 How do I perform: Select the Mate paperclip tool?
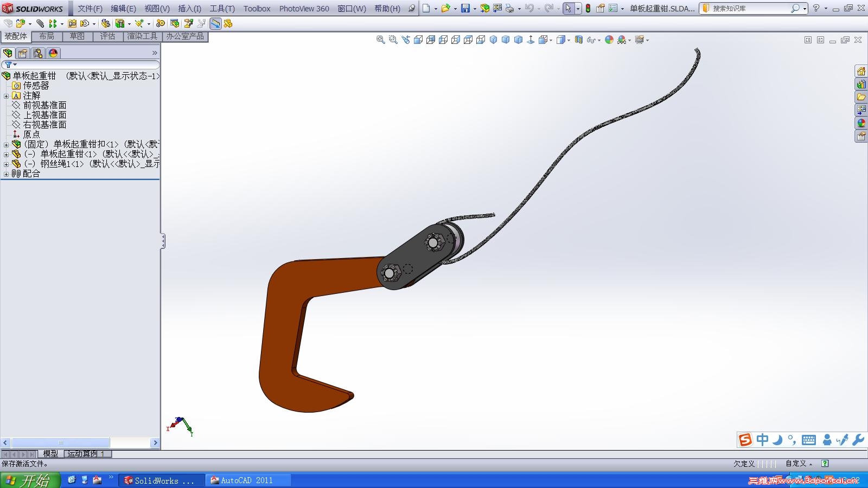click(40, 23)
